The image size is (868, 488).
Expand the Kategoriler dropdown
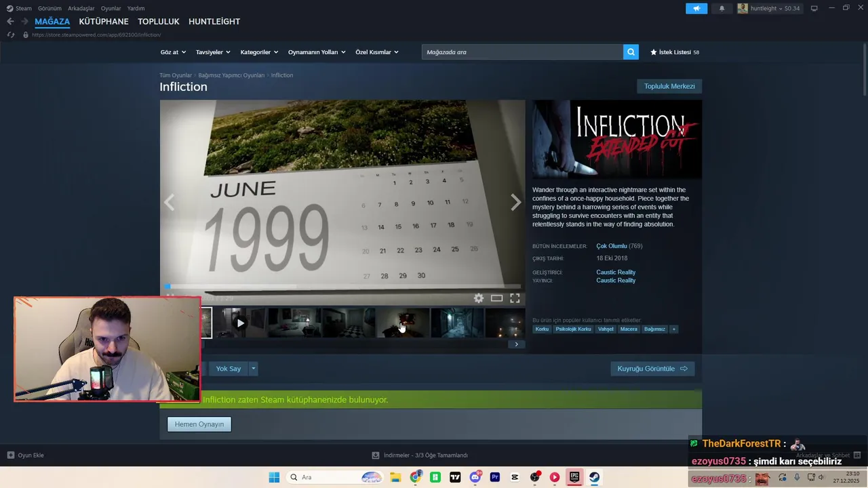259,52
